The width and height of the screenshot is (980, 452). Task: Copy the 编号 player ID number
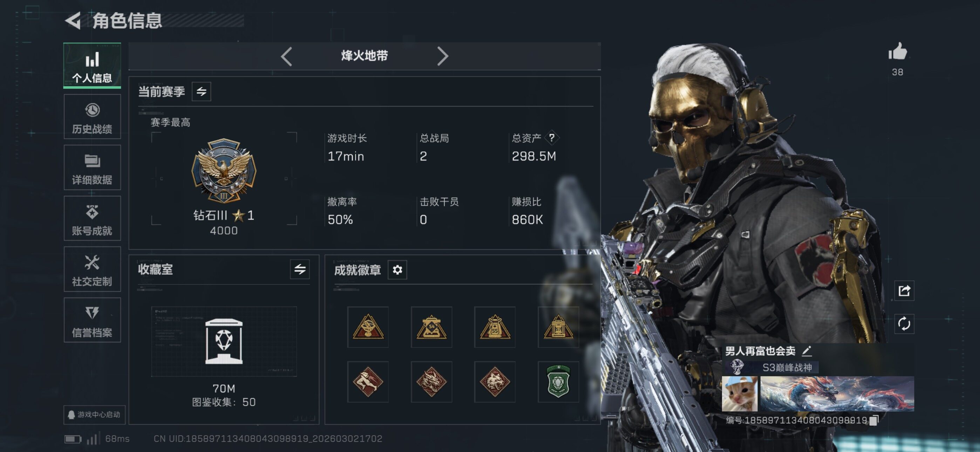click(x=873, y=420)
